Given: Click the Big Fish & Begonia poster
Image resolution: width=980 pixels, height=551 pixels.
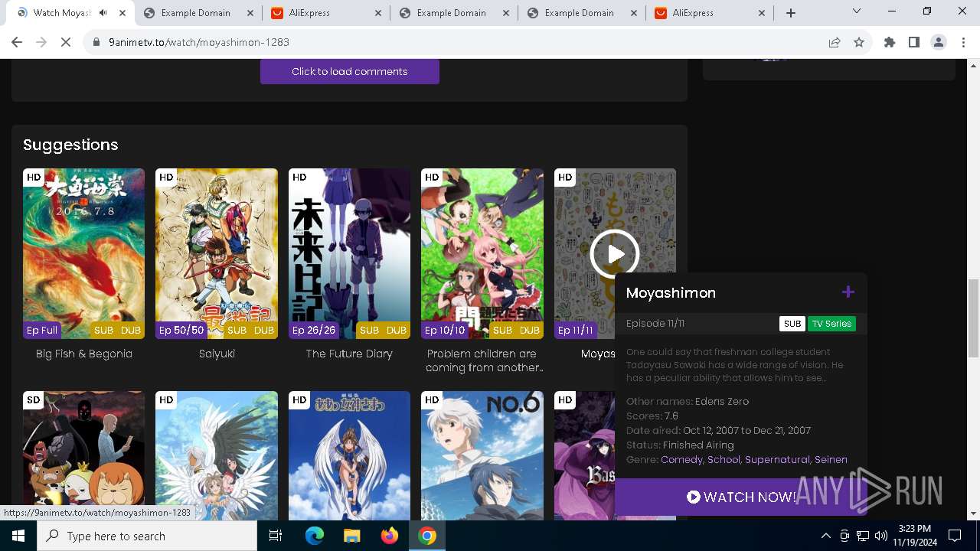Looking at the screenshot, I should (x=83, y=253).
